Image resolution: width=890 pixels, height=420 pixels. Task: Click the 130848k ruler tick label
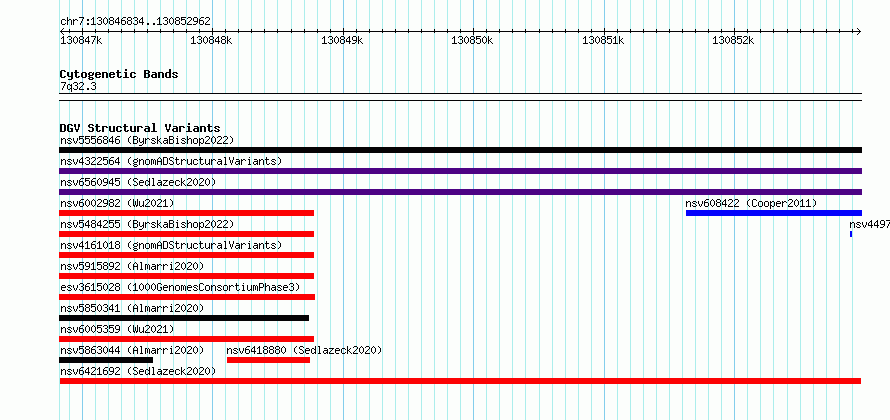(211, 40)
